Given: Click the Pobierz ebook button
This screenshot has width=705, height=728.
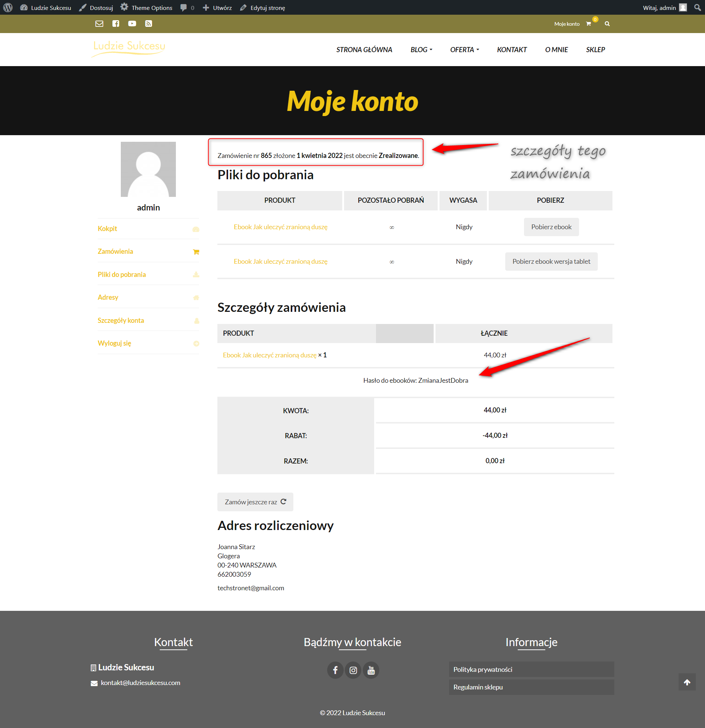Looking at the screenshot, I should 551,227.
